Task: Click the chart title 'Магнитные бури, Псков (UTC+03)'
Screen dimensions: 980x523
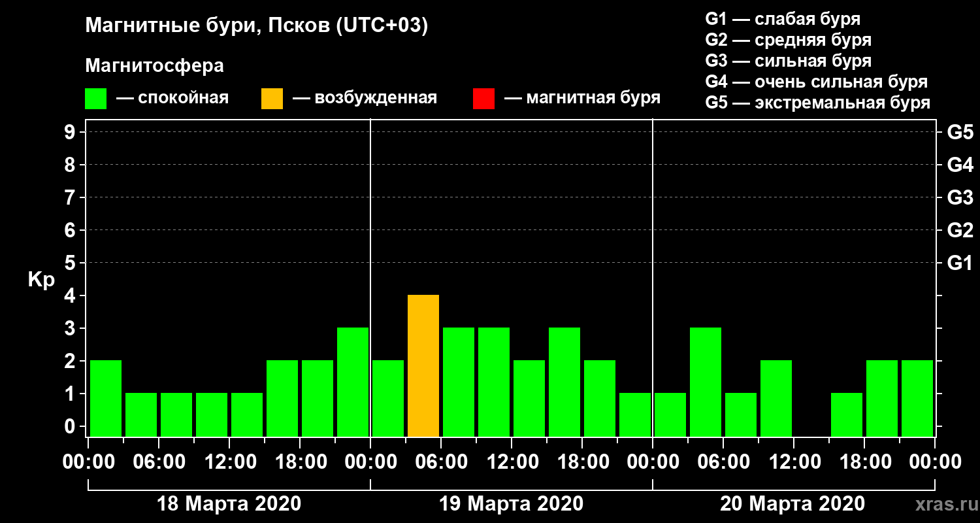Action: pos(256,26)
